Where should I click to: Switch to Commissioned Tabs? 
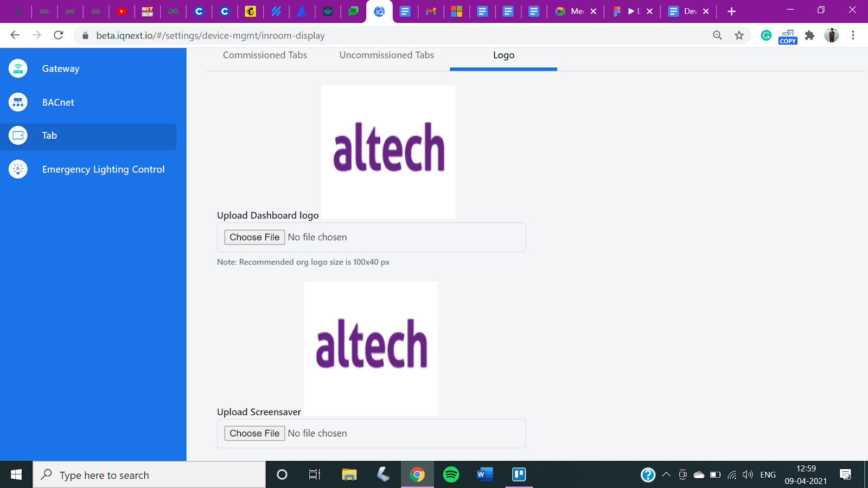(x=265, y=55)
